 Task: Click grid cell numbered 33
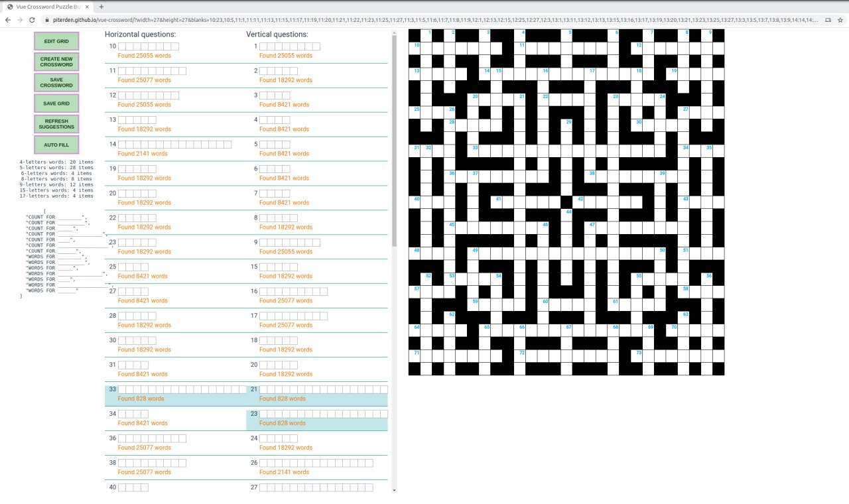[x=473, y=151]
